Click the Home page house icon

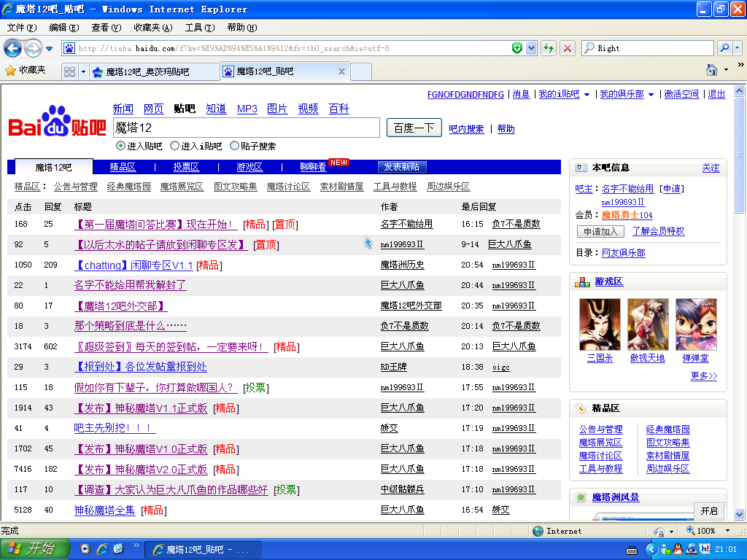click(712, 70)
